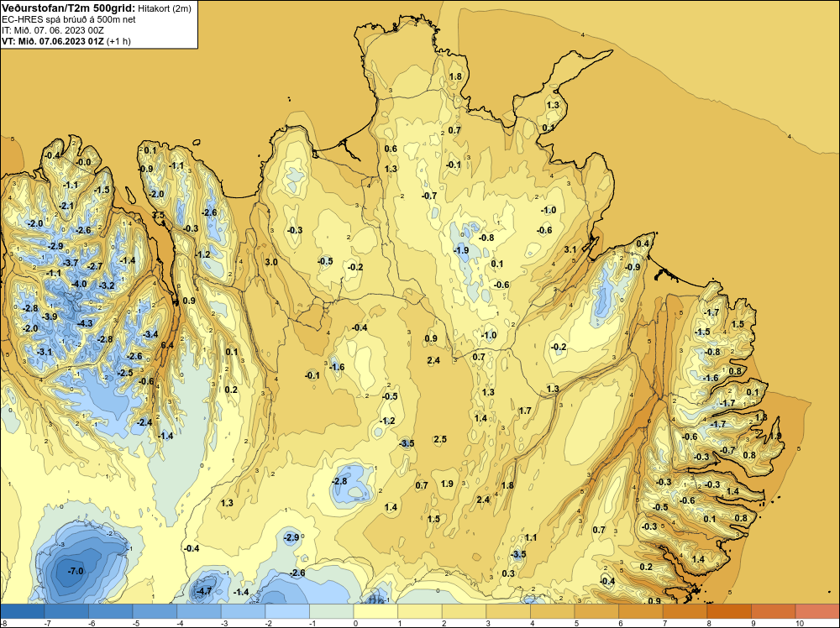Select the 3.0 temperature value
The image size is (840, 628).
(x=271, y=262)
